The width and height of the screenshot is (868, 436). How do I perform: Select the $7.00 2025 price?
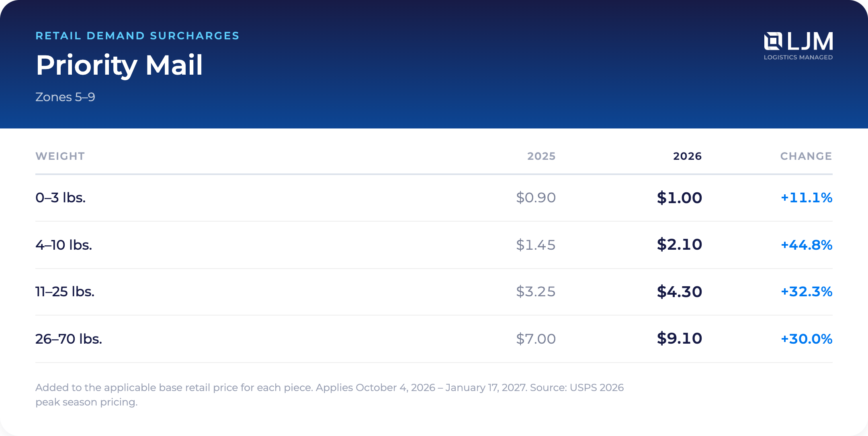tap(536, 339)
